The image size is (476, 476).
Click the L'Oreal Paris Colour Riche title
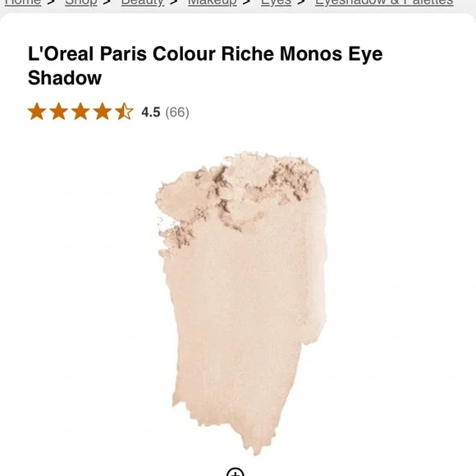[x=205, y=66]
